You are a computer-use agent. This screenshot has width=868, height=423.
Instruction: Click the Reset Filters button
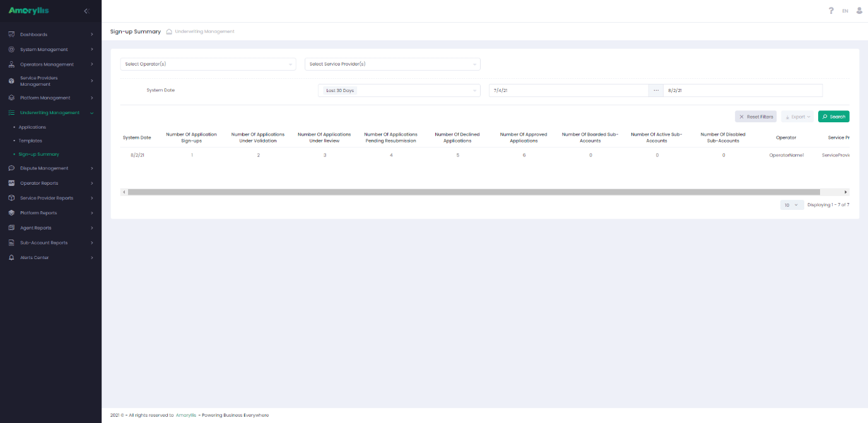pos(756,117)
